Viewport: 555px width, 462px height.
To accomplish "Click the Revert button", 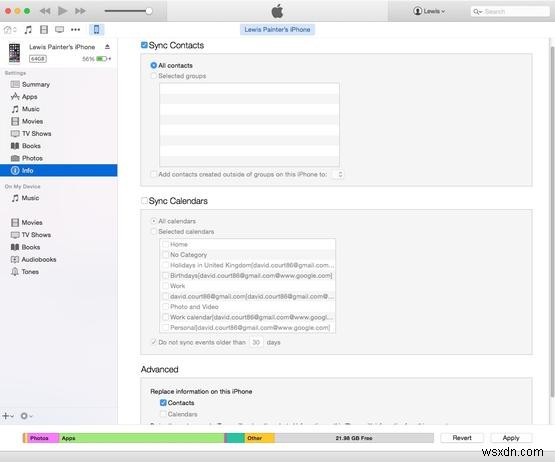I will tap(462, 438).
